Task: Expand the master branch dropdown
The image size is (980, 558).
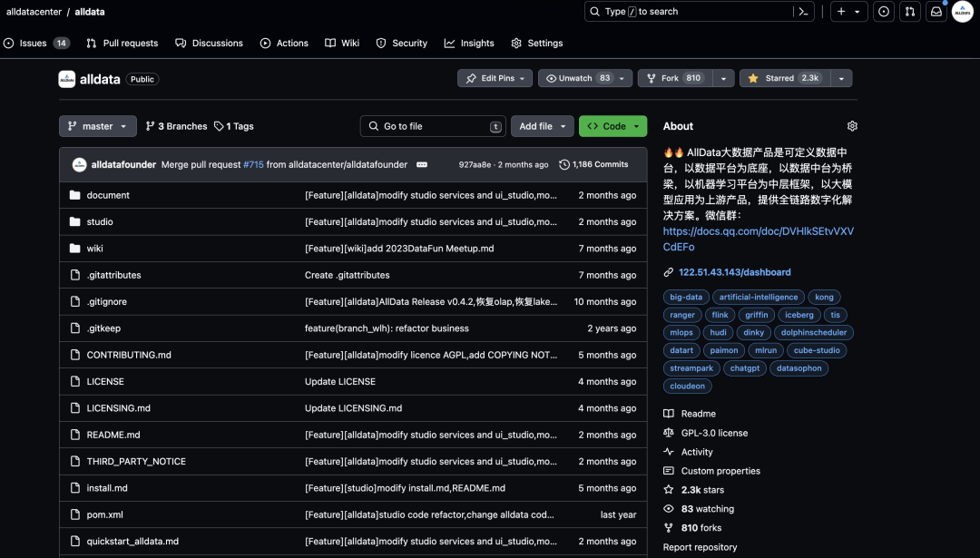Action: 97,126
